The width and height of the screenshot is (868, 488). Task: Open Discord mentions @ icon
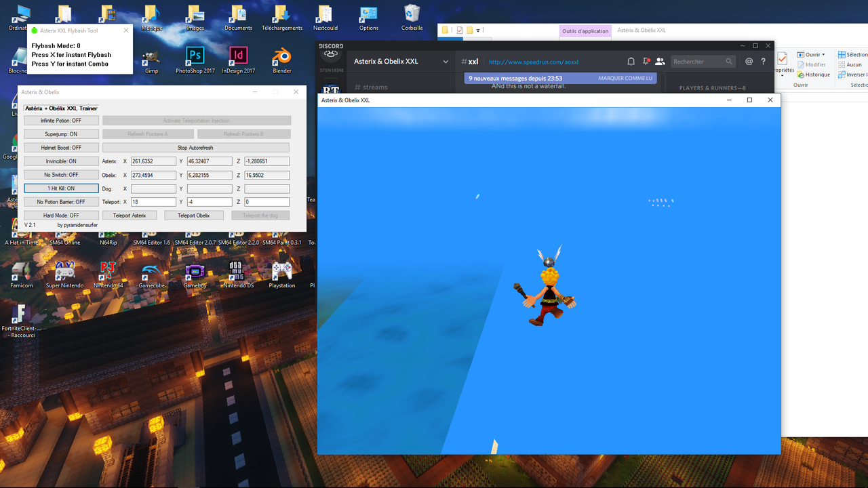749,61
